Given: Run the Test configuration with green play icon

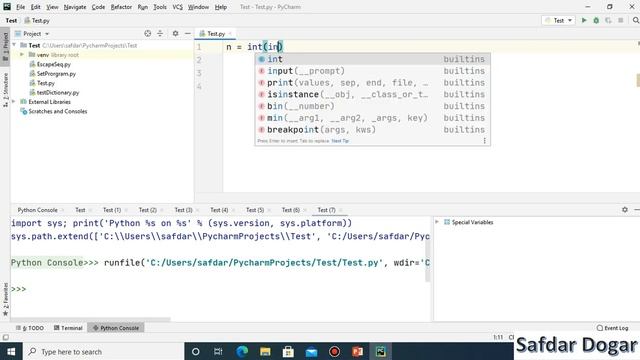Looking at the screenshot, I should 584,20.
